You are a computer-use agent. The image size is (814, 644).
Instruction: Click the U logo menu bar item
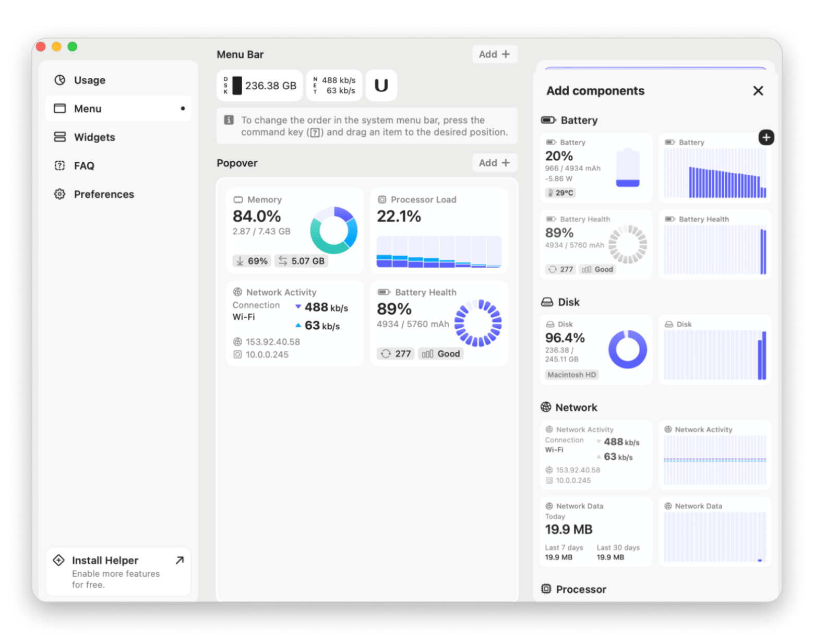(x=381, y=86)
